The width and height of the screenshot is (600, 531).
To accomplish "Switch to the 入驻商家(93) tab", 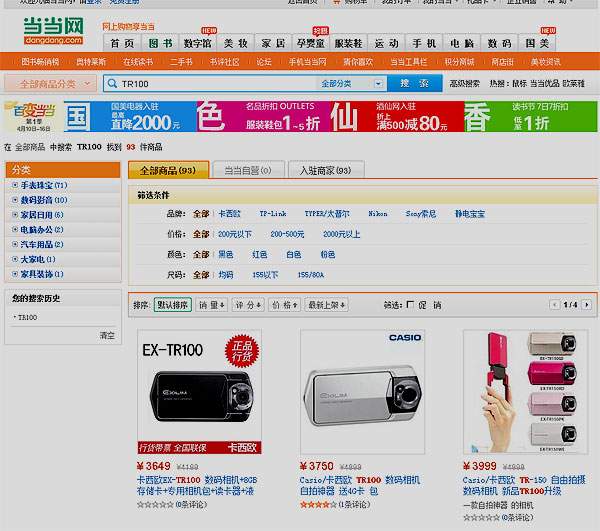I will pos(326,170).
